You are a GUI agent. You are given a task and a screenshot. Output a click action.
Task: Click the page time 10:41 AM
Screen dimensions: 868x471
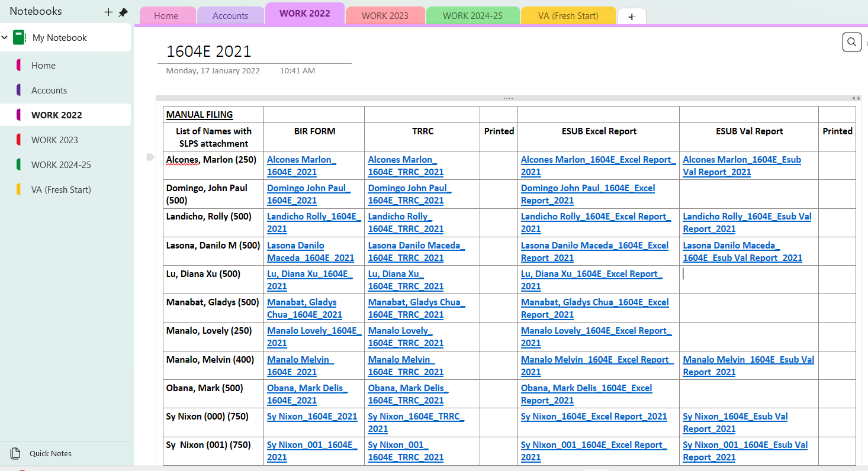(x=297, y=71)
